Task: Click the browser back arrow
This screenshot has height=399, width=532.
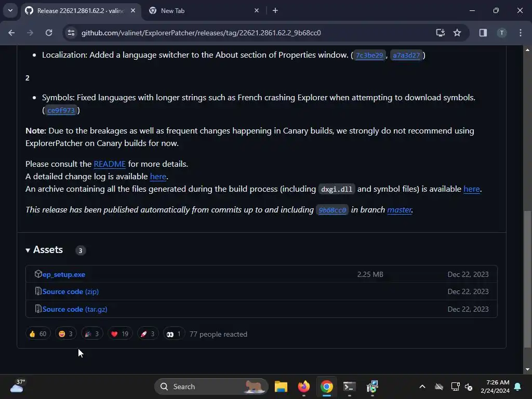Action: [11, 33]
